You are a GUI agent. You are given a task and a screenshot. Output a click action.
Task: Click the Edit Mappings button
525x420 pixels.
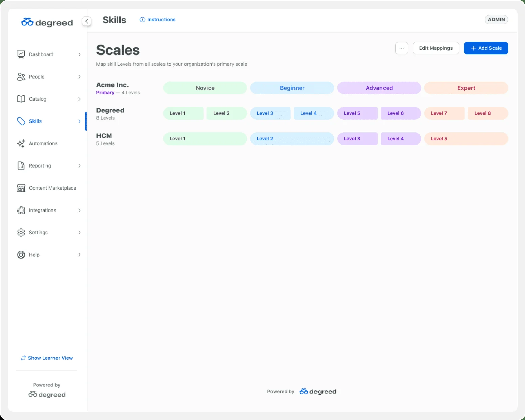[x=436, y=48]
